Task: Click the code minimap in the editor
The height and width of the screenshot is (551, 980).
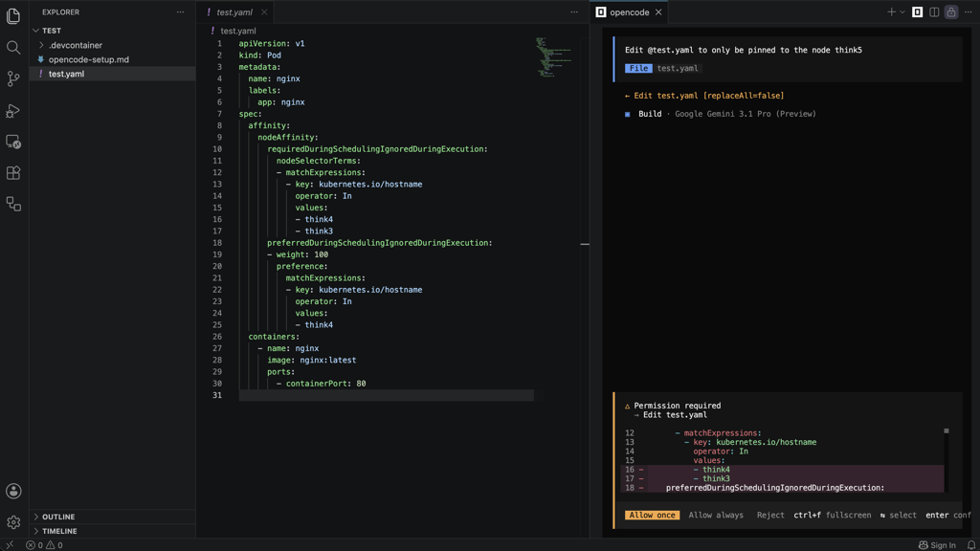Action: [x=554, y=56]
